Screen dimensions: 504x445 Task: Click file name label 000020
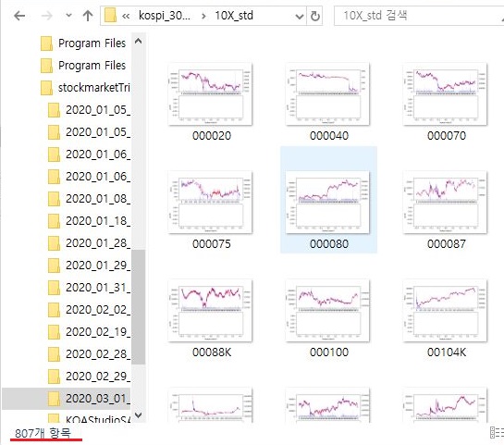(212, 136)
